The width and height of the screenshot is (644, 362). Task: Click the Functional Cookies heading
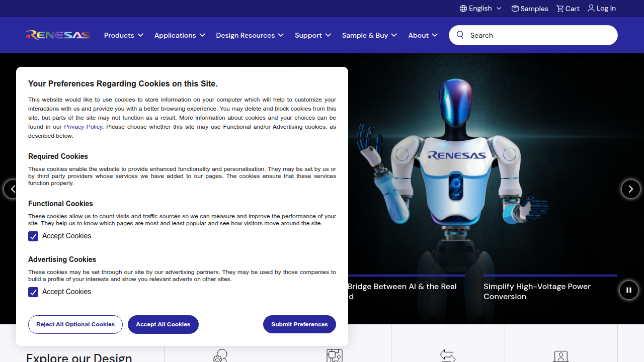pyautogui.click(x=60, y=204)
